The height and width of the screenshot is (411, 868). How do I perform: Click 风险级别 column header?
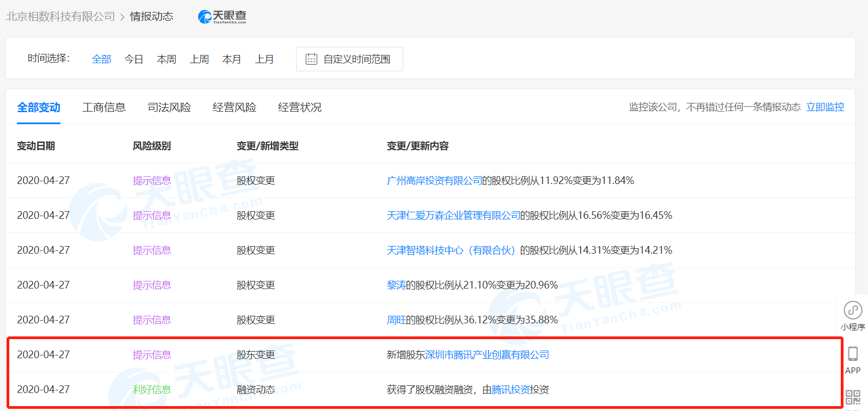(152, 146)
